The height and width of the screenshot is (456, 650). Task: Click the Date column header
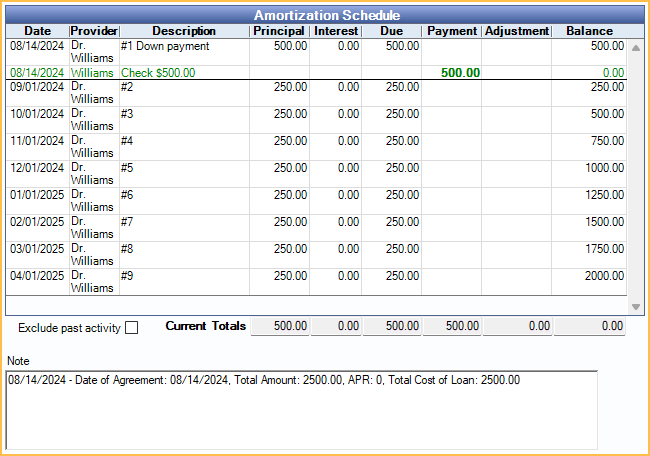pos(37,31)
